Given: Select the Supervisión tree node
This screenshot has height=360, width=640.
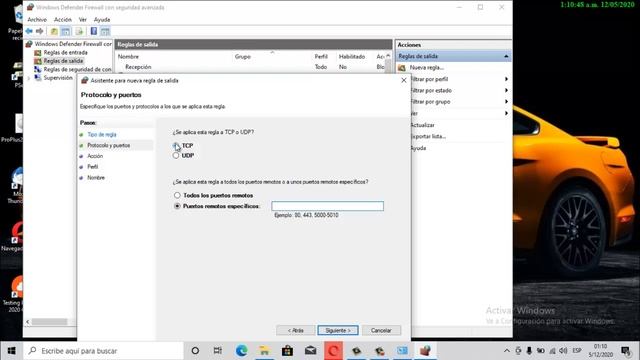Looking at the screenshot, I should point(58,78).
